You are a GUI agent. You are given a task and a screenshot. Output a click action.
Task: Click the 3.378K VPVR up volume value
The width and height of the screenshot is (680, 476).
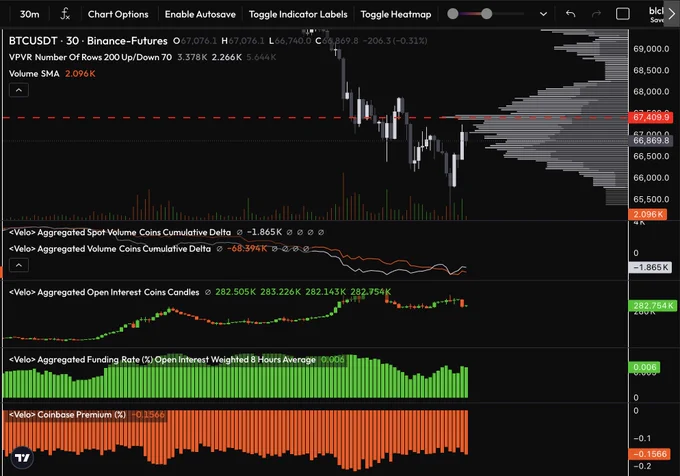(192, 57)
